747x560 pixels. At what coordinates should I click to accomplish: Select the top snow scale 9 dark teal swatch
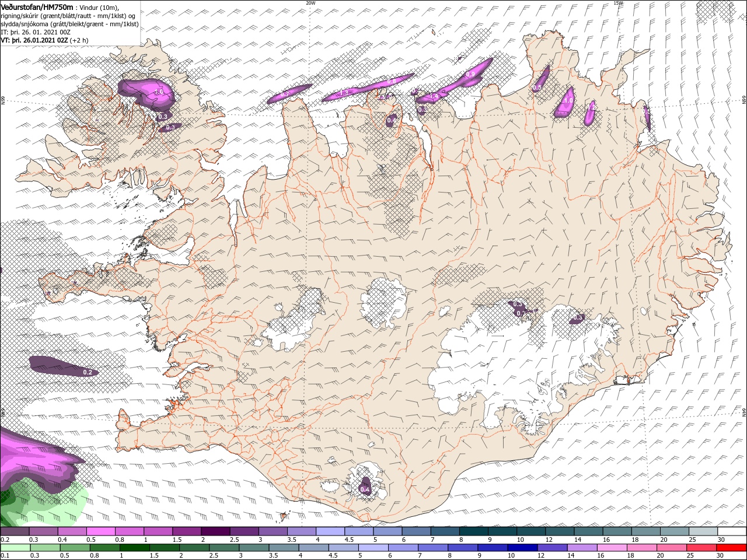point(502,531)
